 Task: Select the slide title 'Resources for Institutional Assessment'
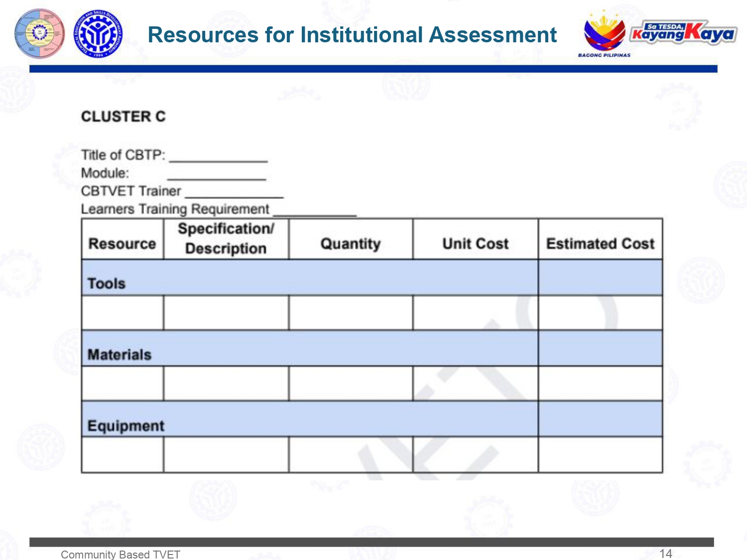tap(352, 35)
